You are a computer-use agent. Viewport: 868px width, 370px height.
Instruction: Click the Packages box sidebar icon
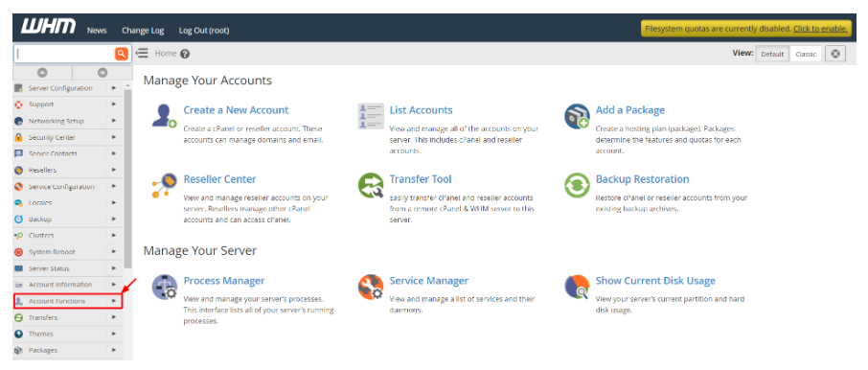pos(18,351)
